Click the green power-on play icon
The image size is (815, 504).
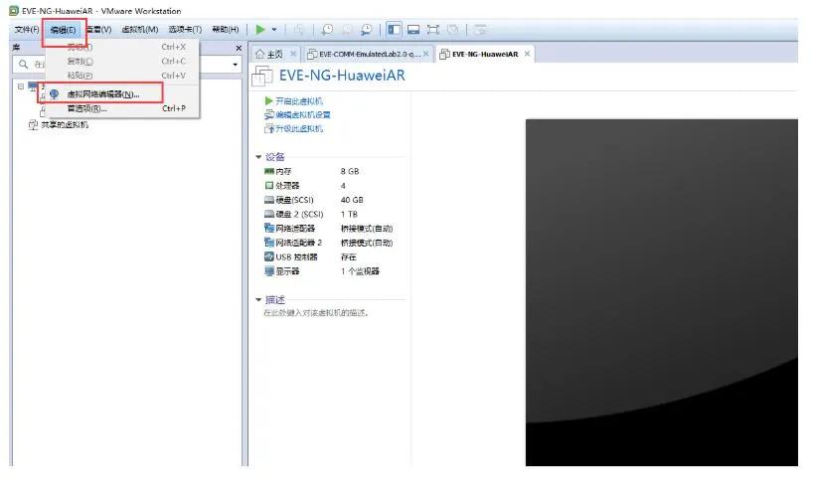click(260, 30)
